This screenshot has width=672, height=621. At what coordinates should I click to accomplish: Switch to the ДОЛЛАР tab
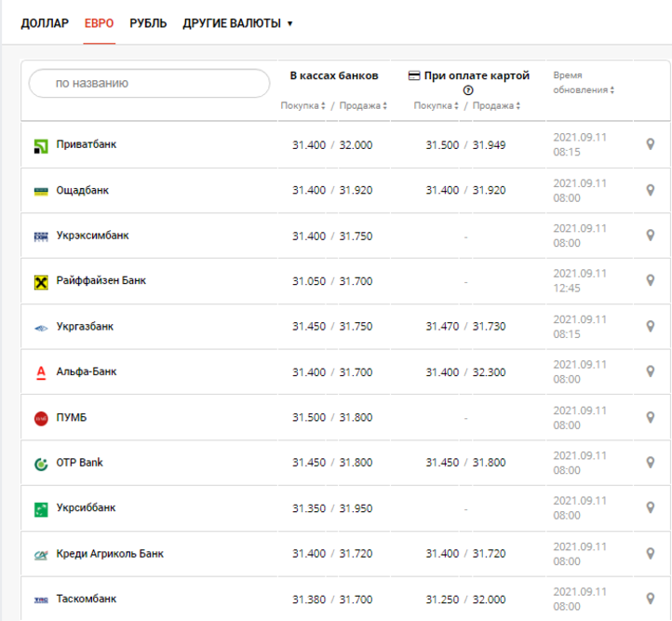pos(45,23)
